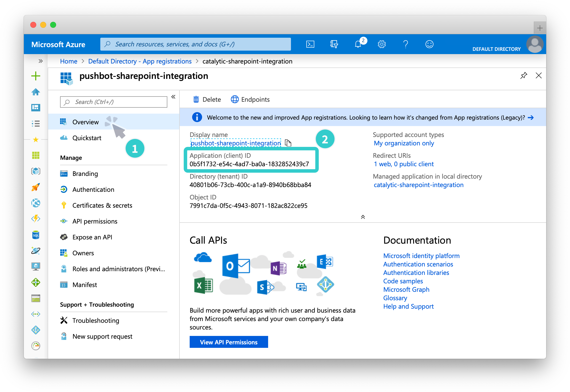Image resolution: width=570 pixels, height=392 pixels.
Task: Pin this blade to the dashboard
Action: [524, 75]
